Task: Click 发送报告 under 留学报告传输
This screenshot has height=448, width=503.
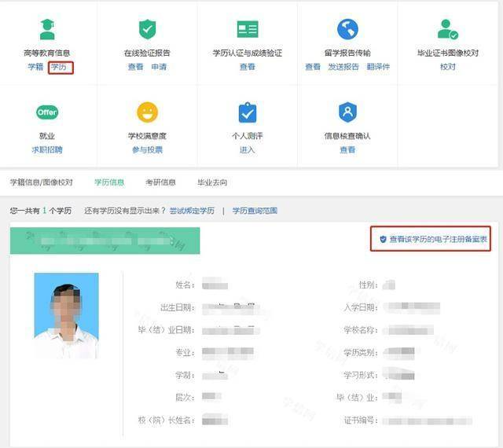Action: 343,68
